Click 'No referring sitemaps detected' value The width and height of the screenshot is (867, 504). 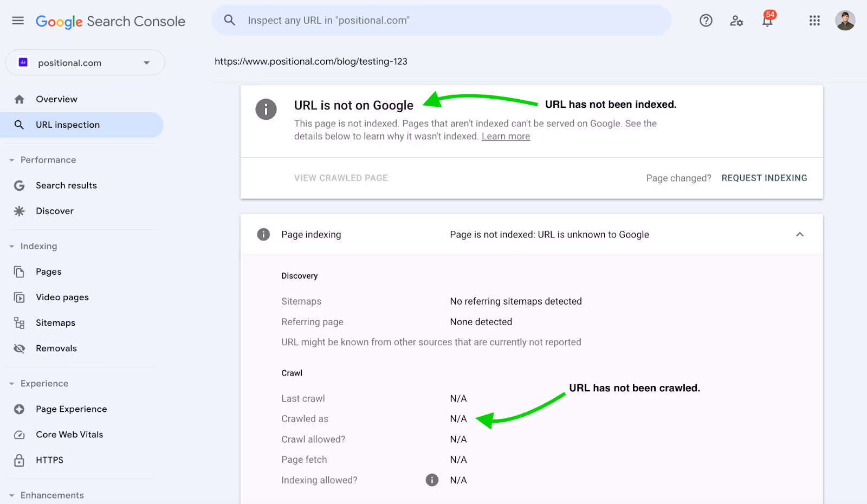click(516, 301)
